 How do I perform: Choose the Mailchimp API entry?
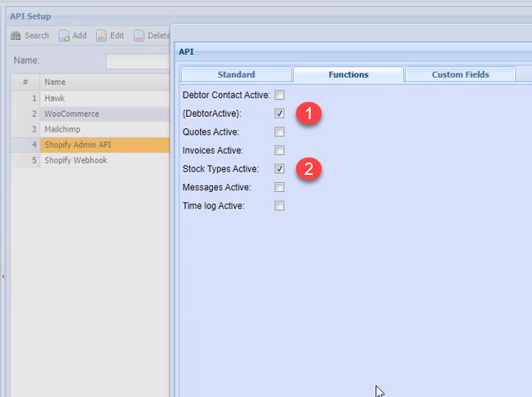click(62, 129)
